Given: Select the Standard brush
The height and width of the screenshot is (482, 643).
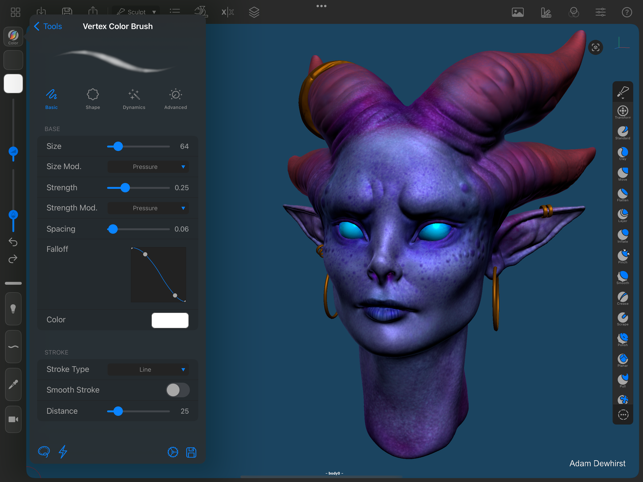Looking at the screenshot, I should point(622,132).
